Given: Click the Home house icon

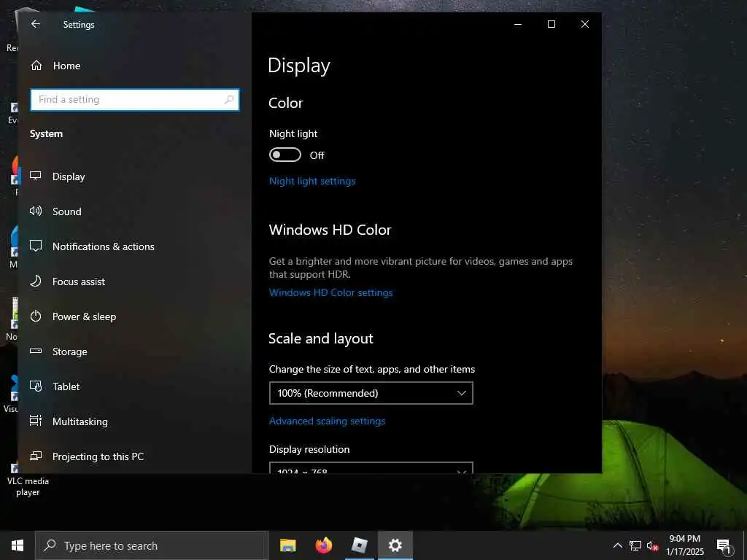Looking at the screenshot, I should pyautogui.click(x=36, y=65).
